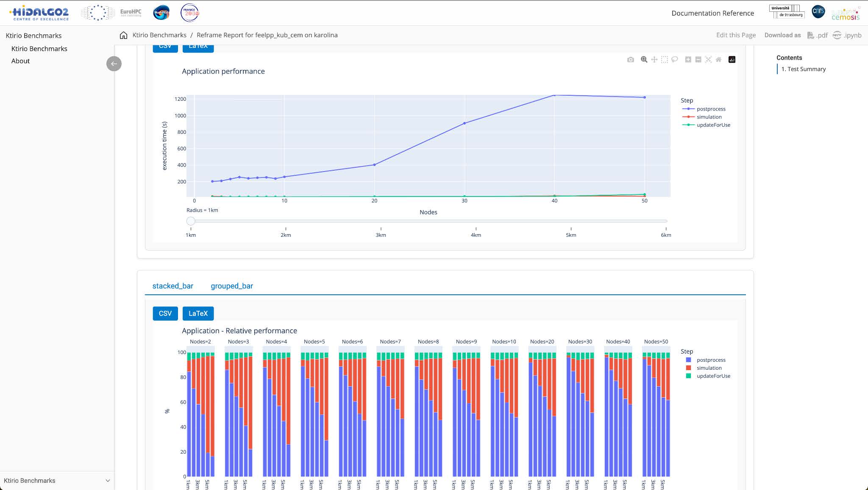Pick the lasso select tool
Image resolution: width=868 pixels, height=490 pixels.
point(675,59)
